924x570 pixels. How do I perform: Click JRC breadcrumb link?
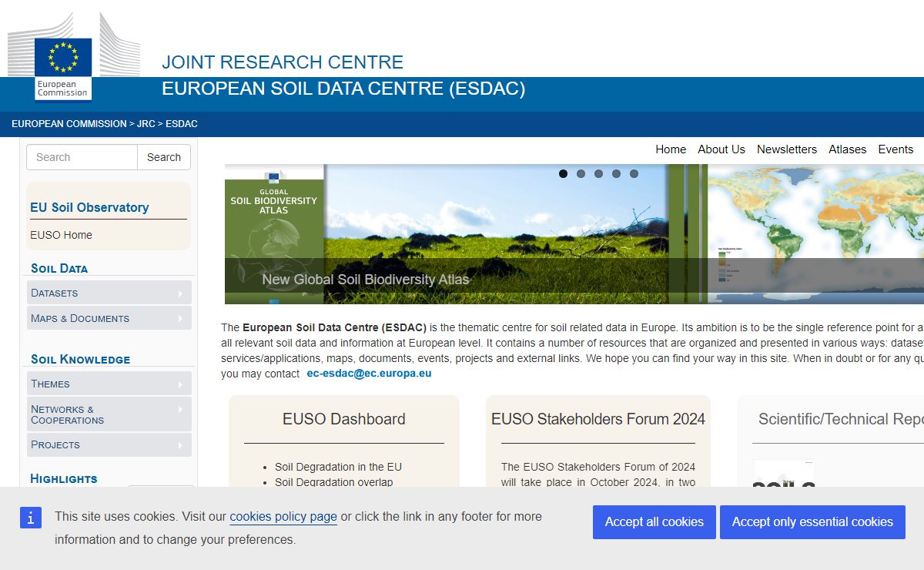pos(146,124)
